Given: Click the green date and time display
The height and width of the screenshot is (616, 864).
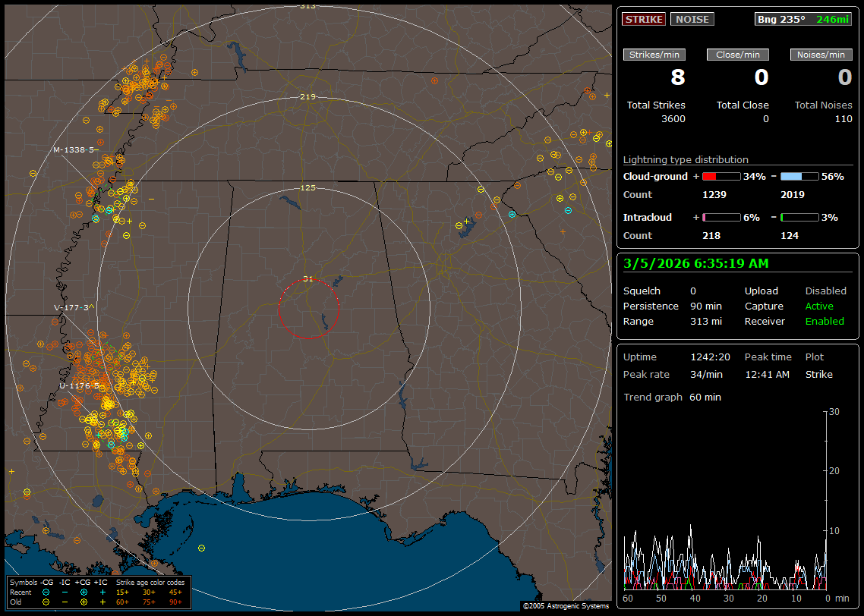Looking at the screenshot, I should [x=696, y=263].
